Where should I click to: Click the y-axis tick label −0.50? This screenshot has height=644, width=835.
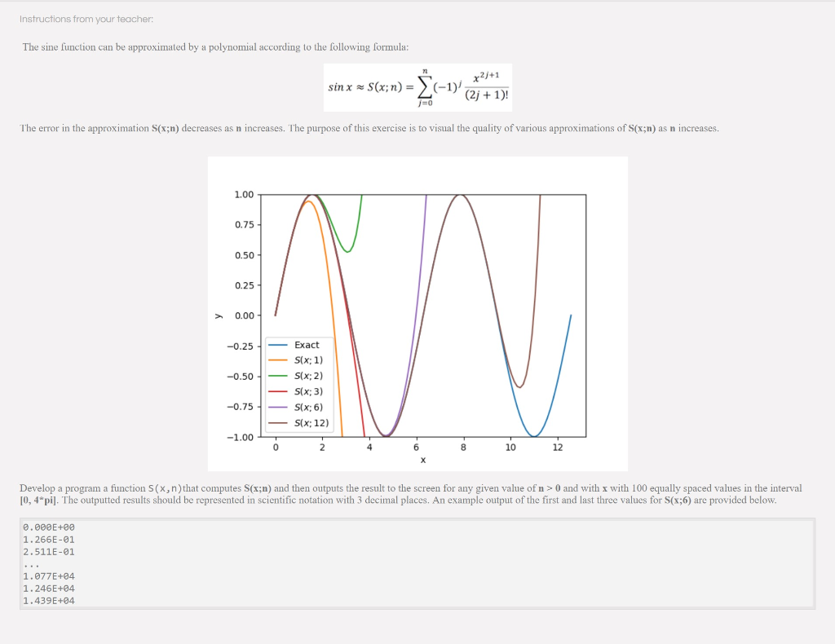click(x=241, y=377)
